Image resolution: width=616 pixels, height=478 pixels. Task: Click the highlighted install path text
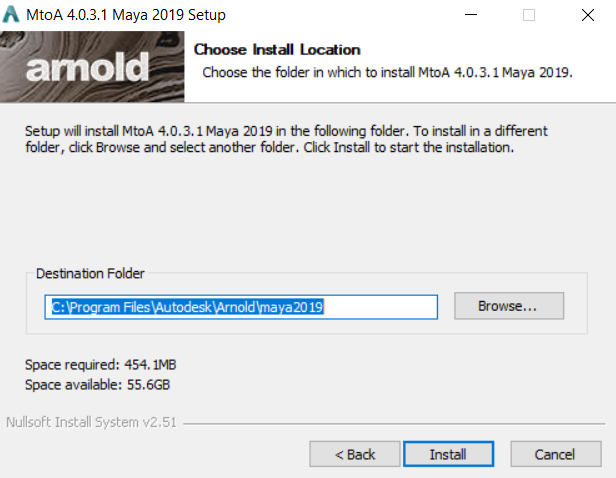[x=190, y=307]
